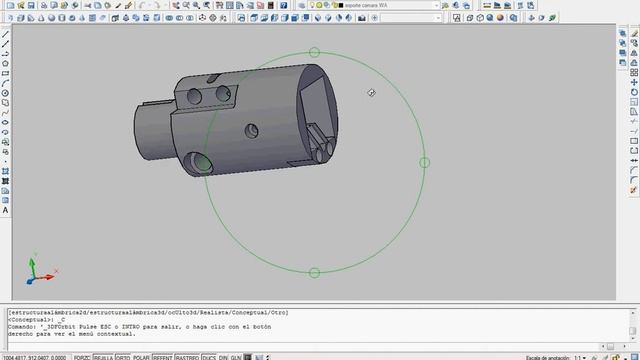Click the Open file folder icon
Viewport: 640px width, 360px height.
tap(21, 5)
